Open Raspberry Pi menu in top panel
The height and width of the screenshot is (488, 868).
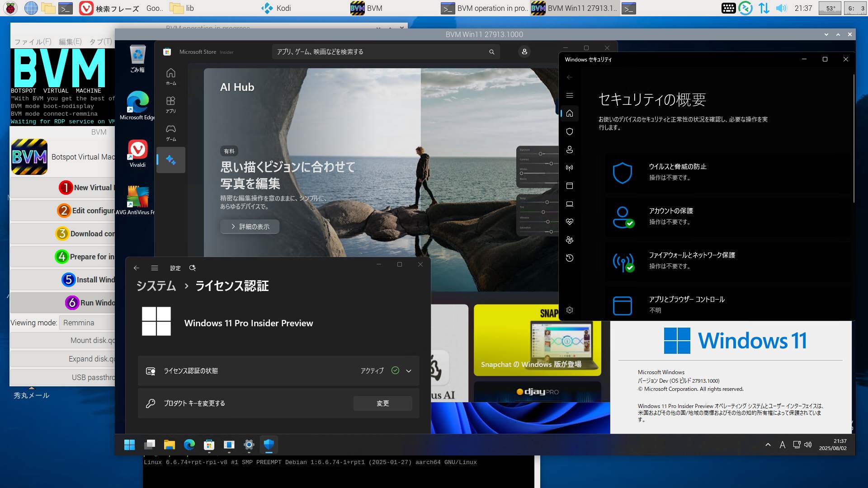click(10, 8)
